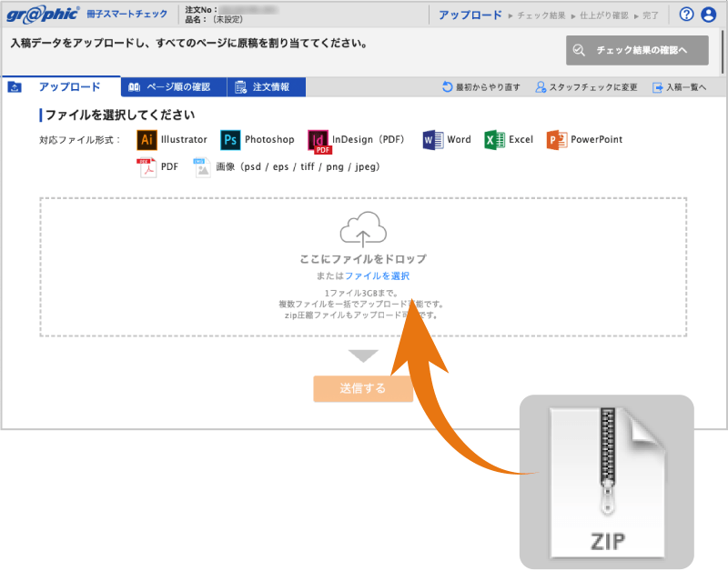Click the InDesign PDF format icon
This screenshot has height=571, width=728.
(x=319, y=141)
